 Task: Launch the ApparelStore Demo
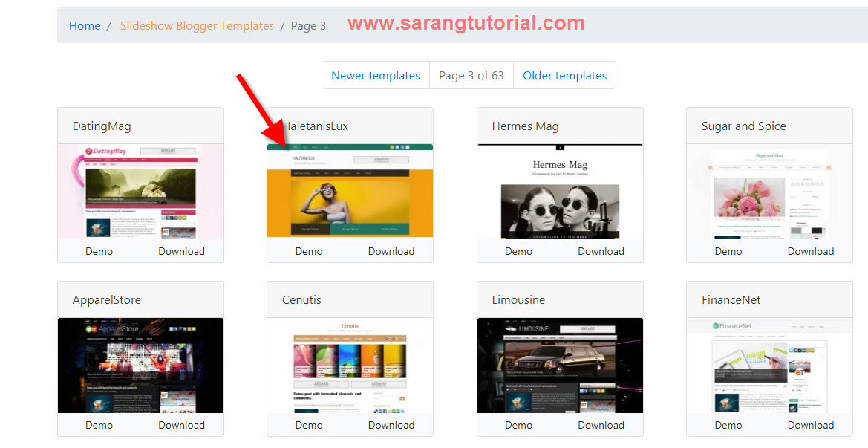(x=99, y=425)
